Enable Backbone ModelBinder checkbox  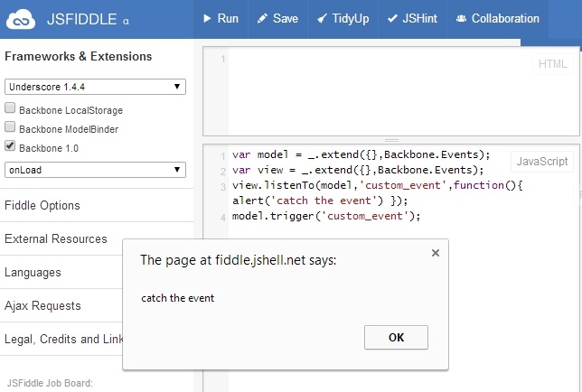click(10, 128)
